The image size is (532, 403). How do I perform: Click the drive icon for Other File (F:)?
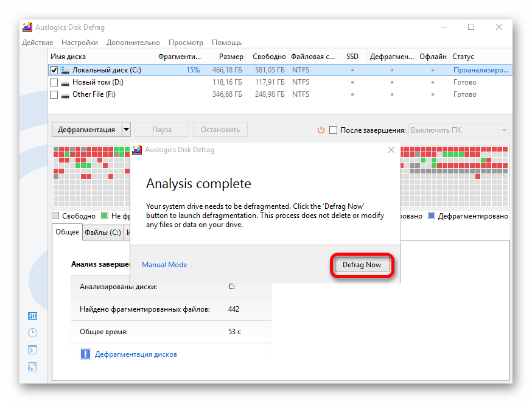[65, 94]
